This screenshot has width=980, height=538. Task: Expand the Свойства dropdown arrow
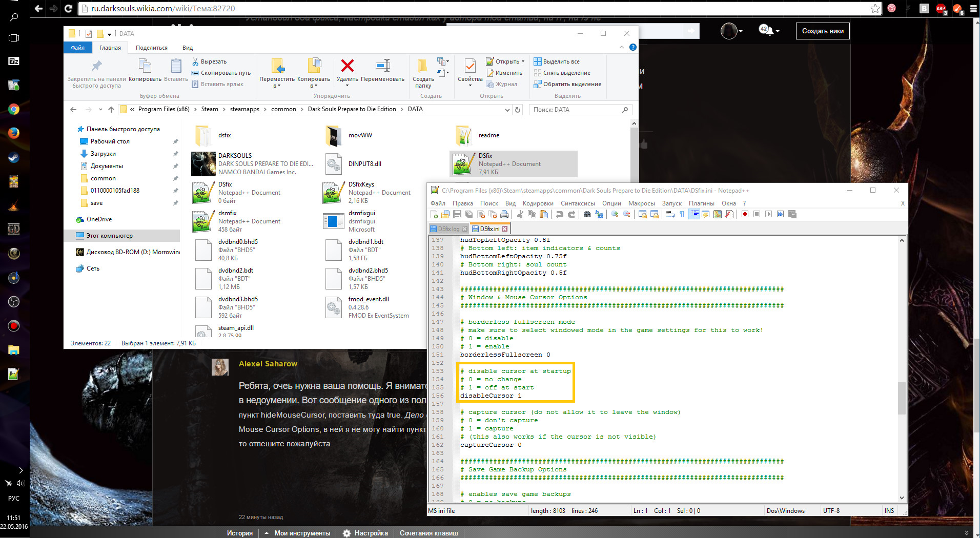tap(470, 85)
